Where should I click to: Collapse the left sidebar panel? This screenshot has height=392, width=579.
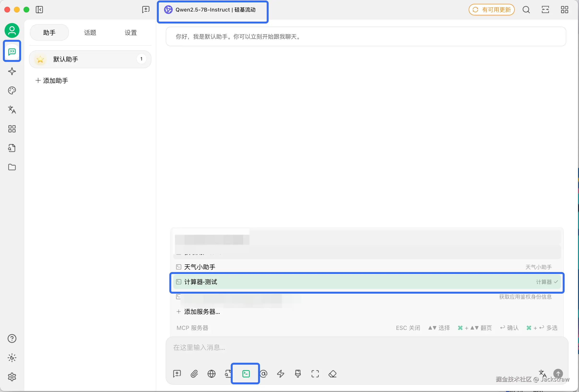pyautogui.click(x=39, y=10)
